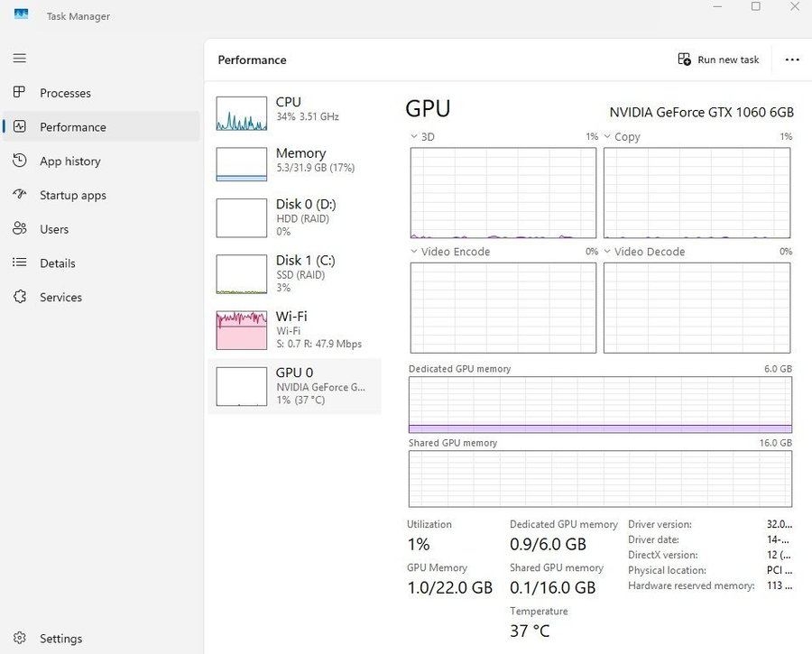The width and height of the screenshot is (812, 654).
Task: Click the Users icon in sidebar
Action: tap(19, 229)
